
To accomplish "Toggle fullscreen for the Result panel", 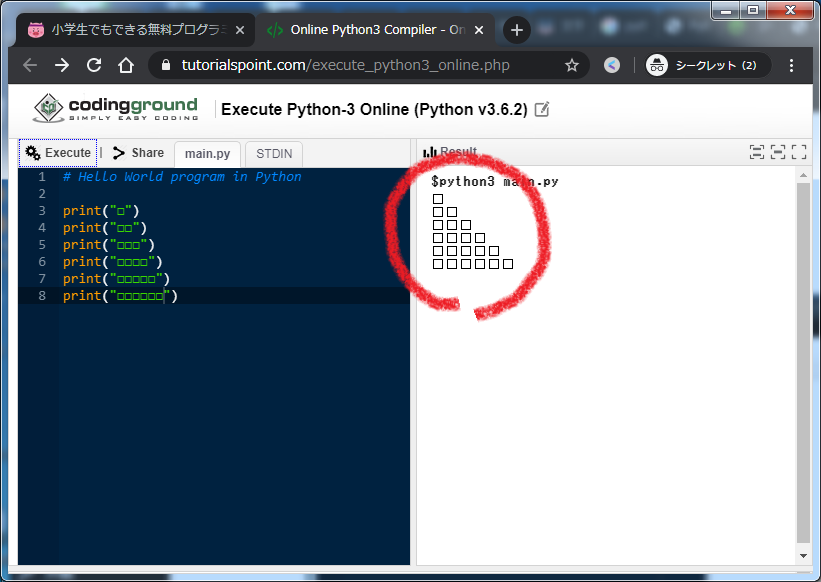I will tap(799, 152).
